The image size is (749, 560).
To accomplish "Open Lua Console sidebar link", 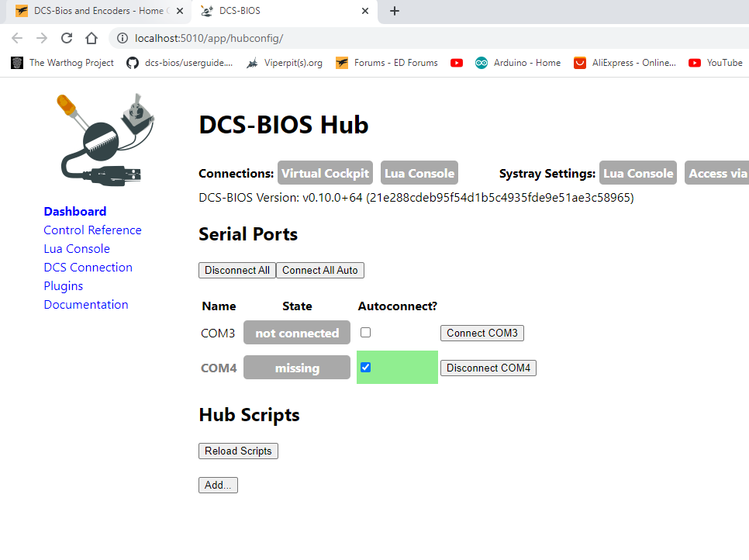I will click(x=77, y=249).
